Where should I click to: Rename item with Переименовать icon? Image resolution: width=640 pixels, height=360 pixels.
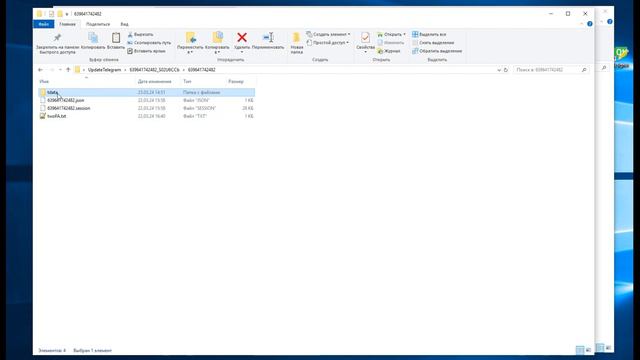pyautogui.click(x=268, y=38)
